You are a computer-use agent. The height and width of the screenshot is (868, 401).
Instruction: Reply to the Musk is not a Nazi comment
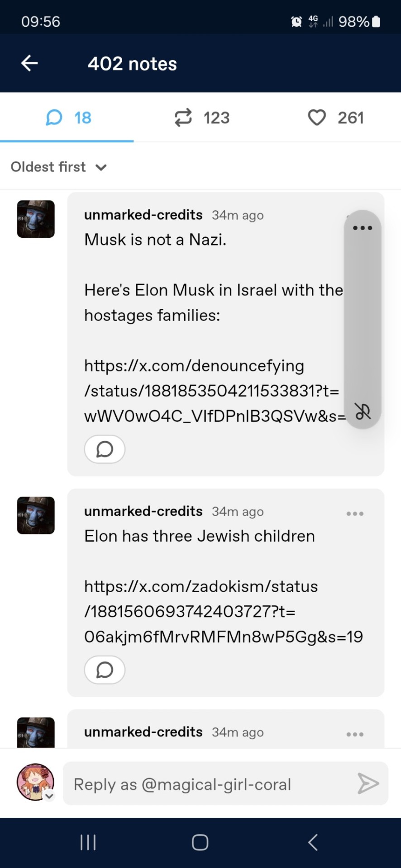click(x=105, y=449)
